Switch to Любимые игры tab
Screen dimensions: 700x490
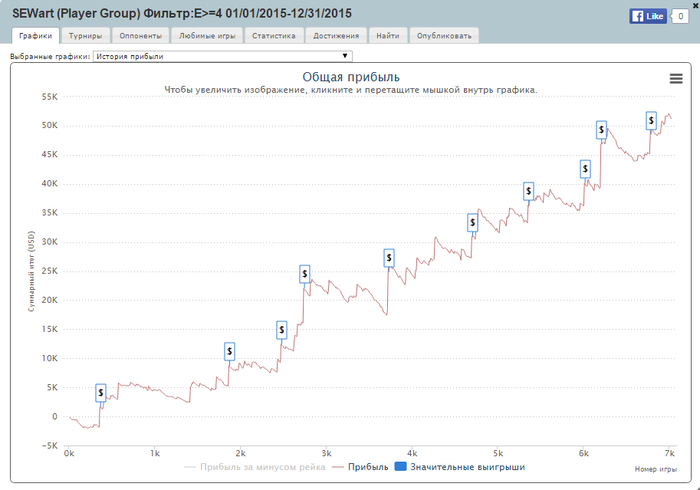[x=207, y=36]
